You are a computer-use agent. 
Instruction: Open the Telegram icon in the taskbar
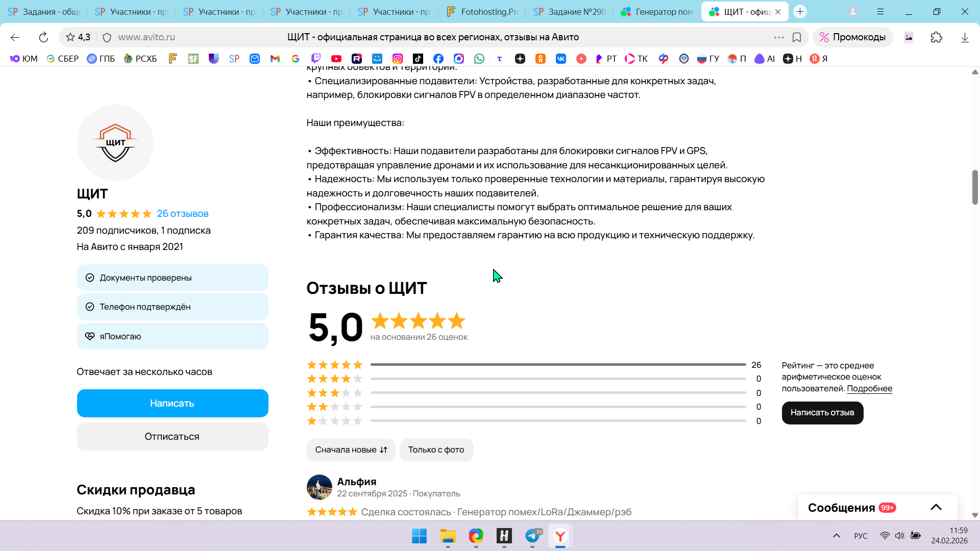click(x=532, y=536)
